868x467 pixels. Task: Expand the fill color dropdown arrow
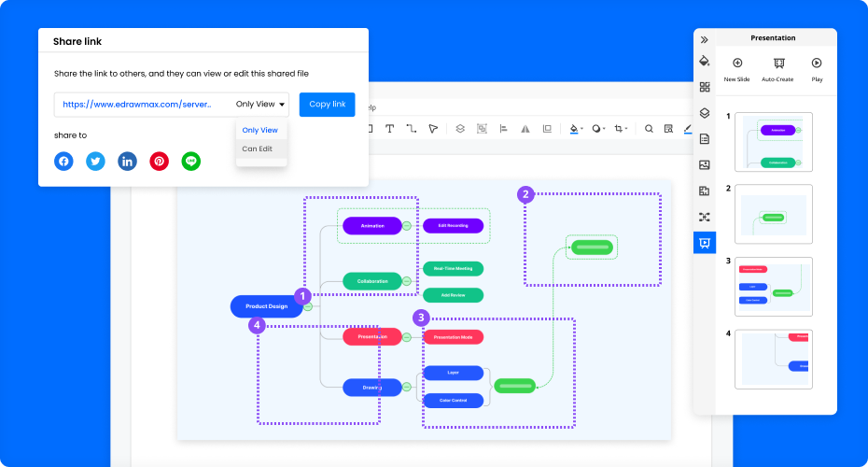(582, 130)
